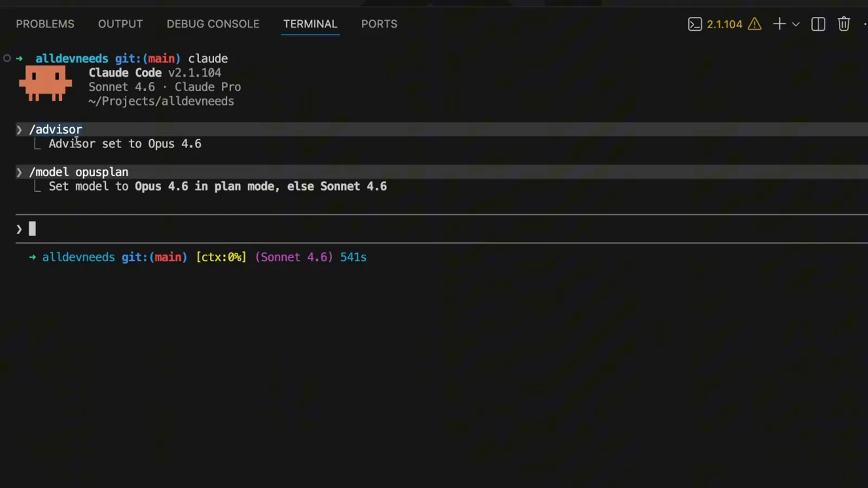Open the OUTPUT tab
This screenshot has height=488, width=868.
120,24
